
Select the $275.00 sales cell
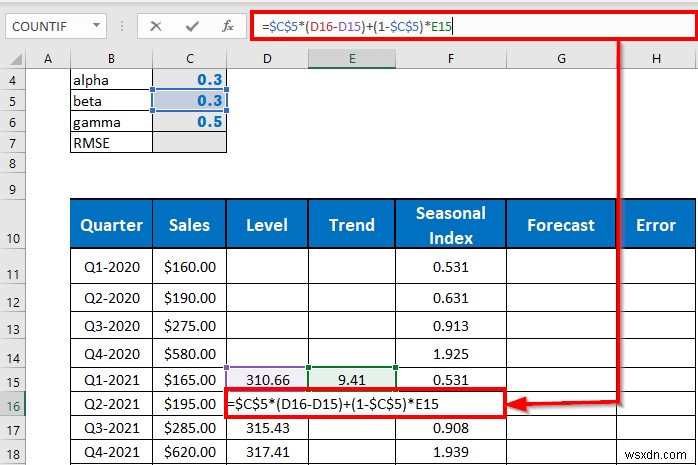coord(190,325)
